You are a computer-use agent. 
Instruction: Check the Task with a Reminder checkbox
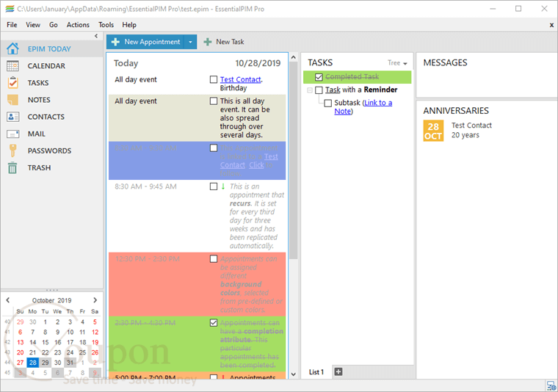[x=319, y=90]
